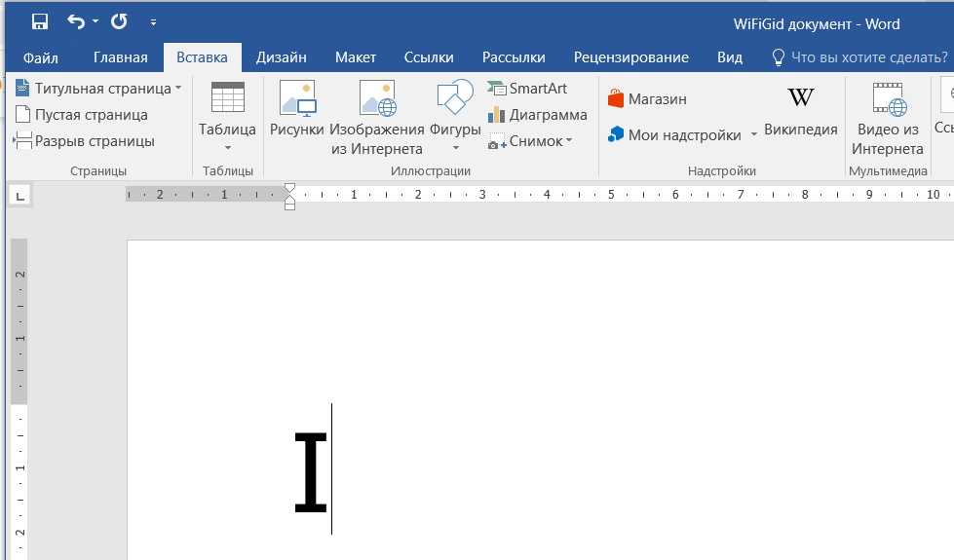Image resolution: width=954 pixels, height=560 pixels.
Task: Click the Undo arrow icon
Action: [76, 21]
